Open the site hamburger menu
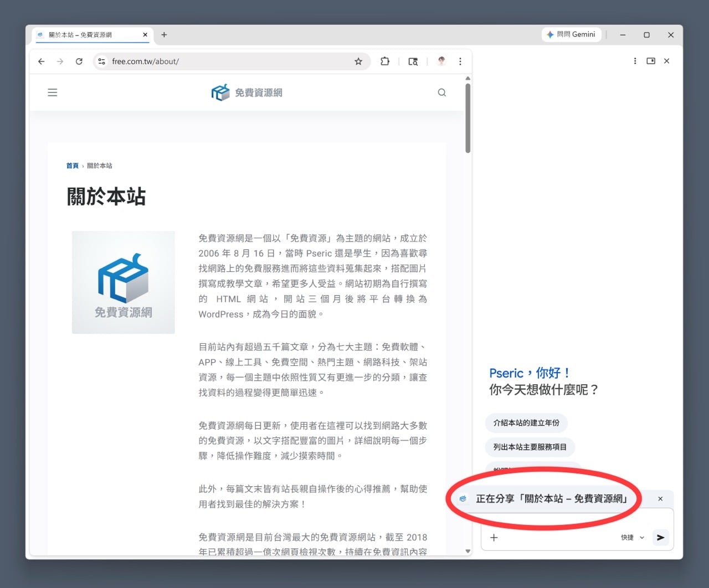Screen dimensions: 709x588 53,92
